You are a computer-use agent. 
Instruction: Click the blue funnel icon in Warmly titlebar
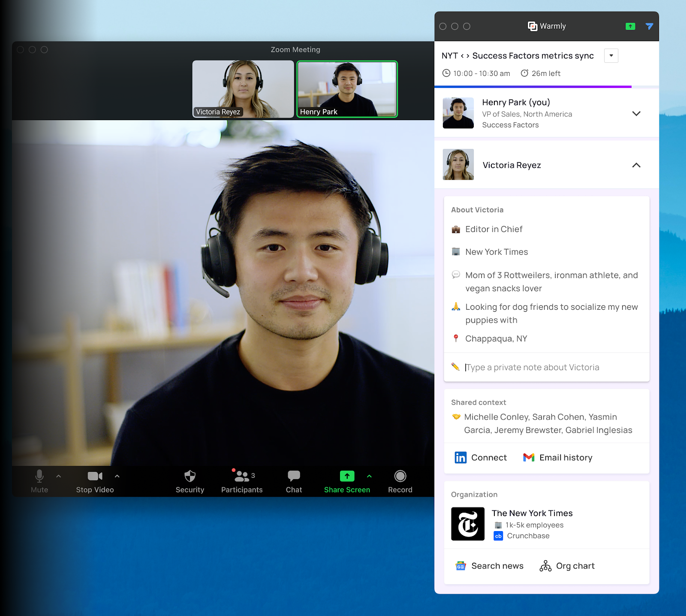pos(649,27)
